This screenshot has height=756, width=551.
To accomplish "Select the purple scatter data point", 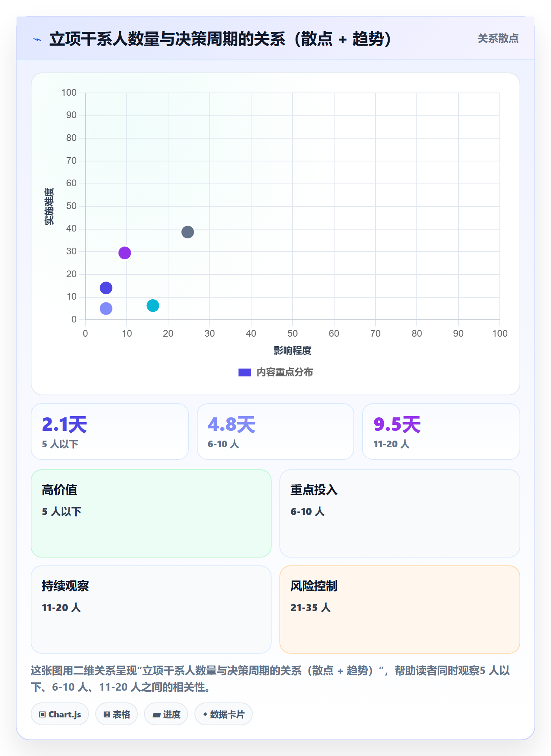I will 125,253.
